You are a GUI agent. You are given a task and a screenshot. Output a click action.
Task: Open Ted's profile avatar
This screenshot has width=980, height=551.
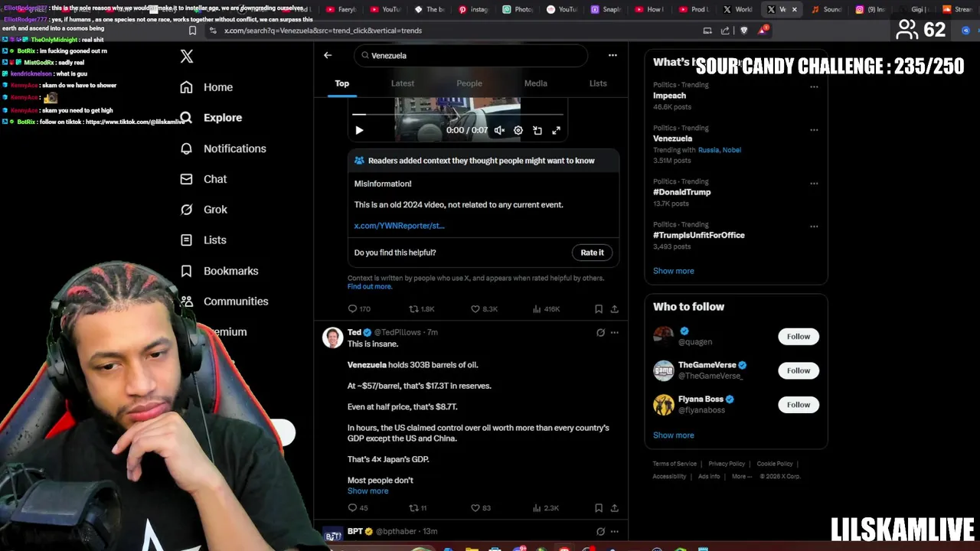point(333,337)
